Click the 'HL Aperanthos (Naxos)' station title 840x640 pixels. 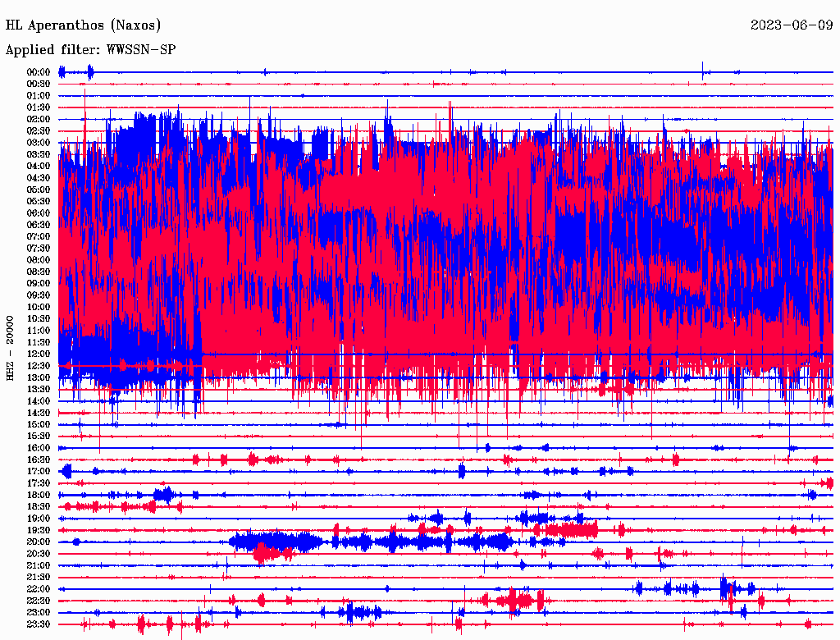click(83, 25)
